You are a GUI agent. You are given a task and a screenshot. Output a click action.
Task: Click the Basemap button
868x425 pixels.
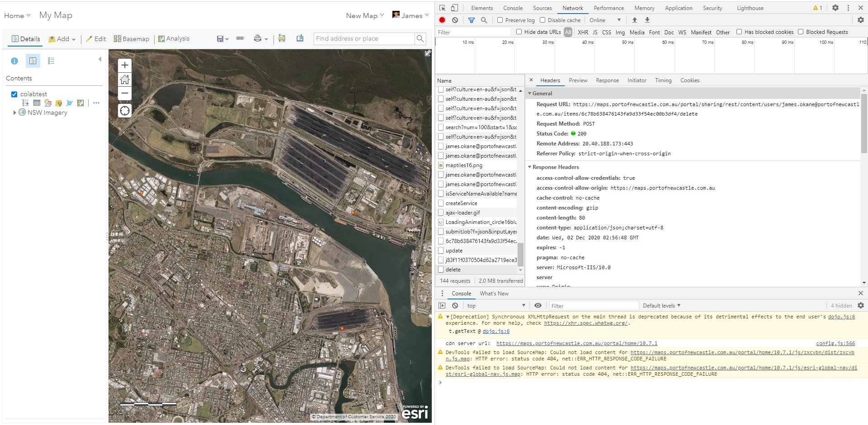132,39
